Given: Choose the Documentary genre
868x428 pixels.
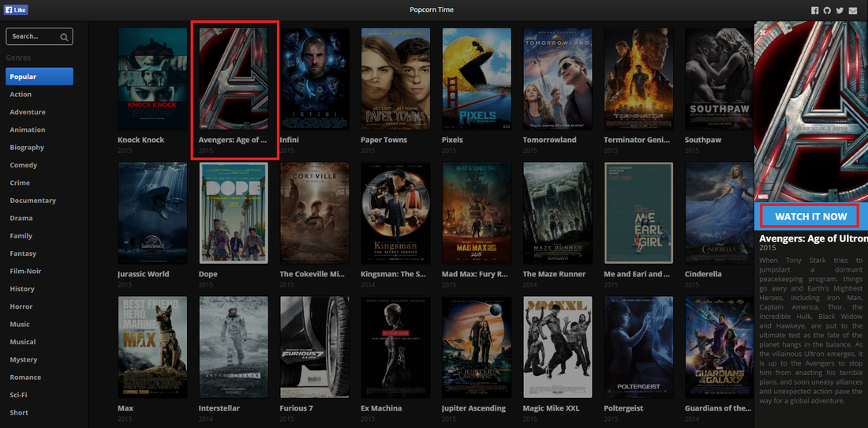Looking at the screenshot, I should pos(32,201).
